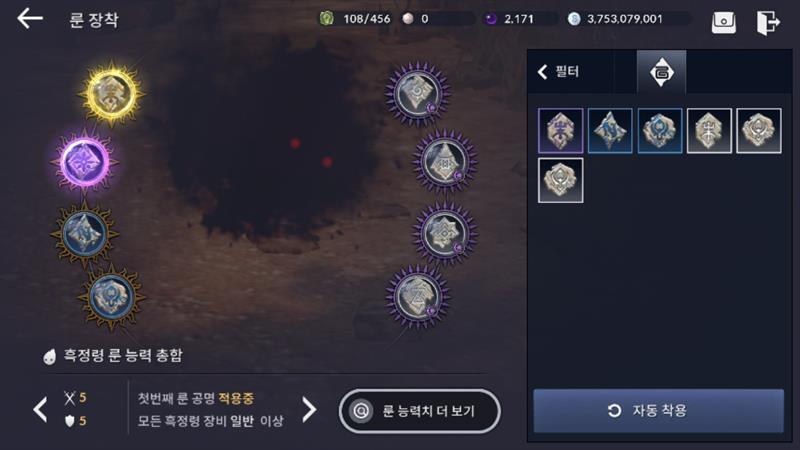
Task: Choose the second-row inventory rune
Action: point(560,180)
